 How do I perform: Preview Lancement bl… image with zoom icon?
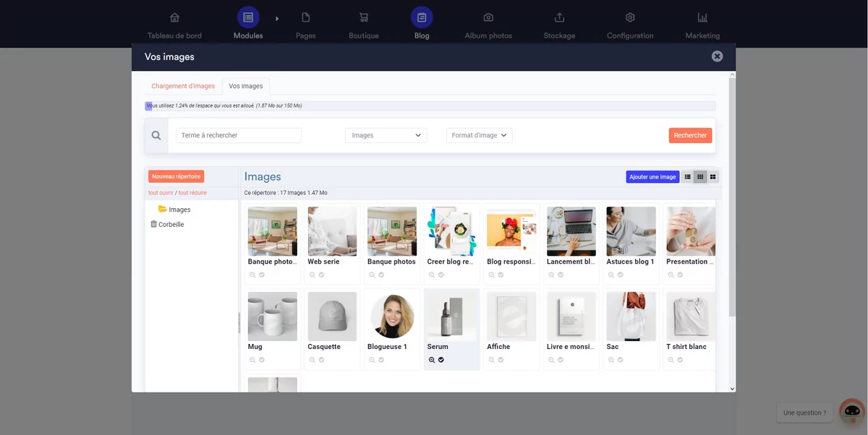(x=551, y=275)
